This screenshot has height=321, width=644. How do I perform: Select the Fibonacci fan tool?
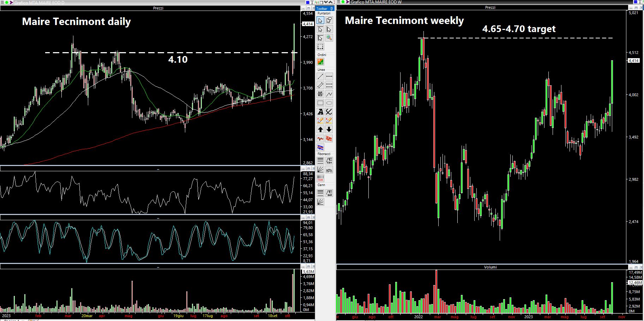[x=320, y=169]
